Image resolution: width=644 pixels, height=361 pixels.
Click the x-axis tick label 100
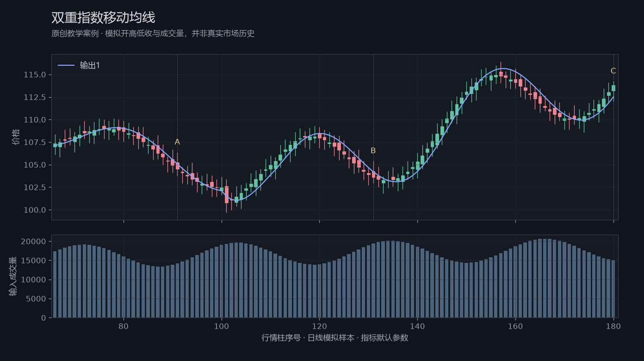(x=222, y=326)
